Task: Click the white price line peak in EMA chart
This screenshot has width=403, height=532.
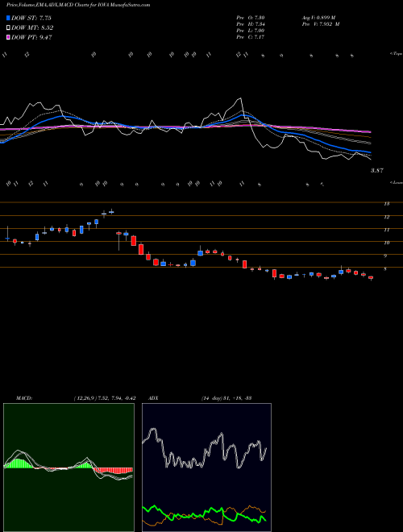Action: (240, 98)
